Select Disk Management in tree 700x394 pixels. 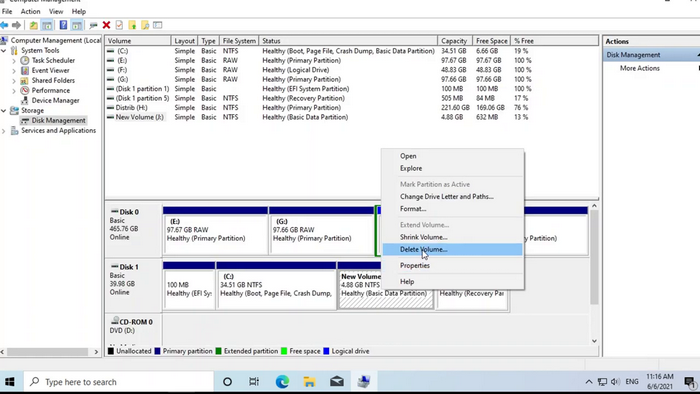(58, 120)
